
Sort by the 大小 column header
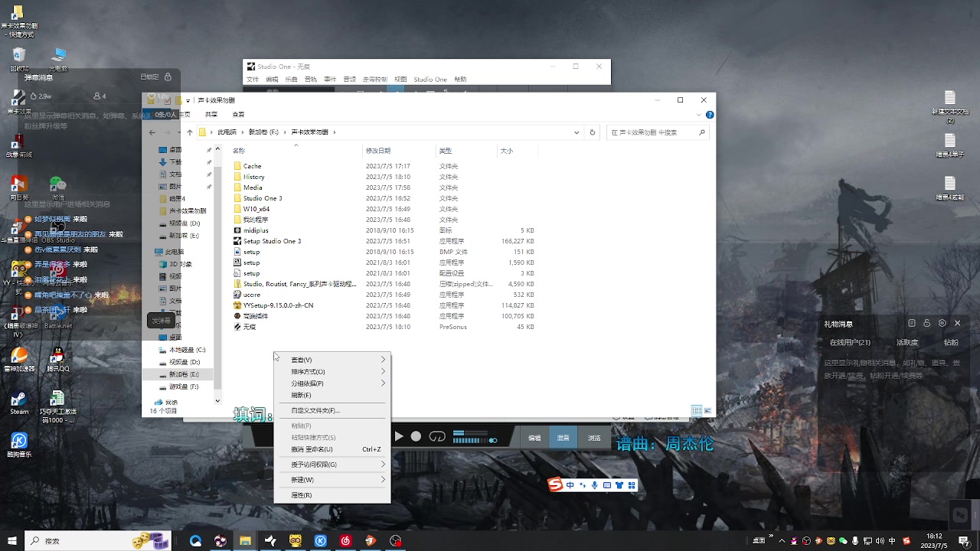(x=517, y=151)
